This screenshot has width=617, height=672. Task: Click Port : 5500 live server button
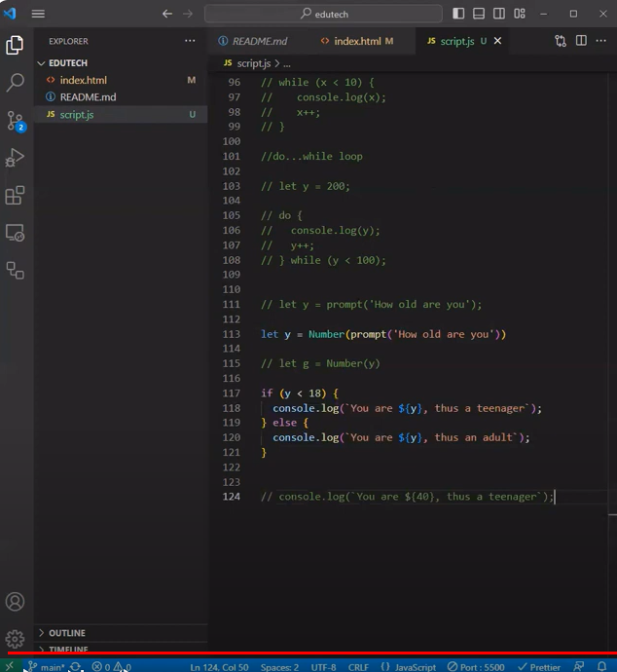click(x=475, y=667)
